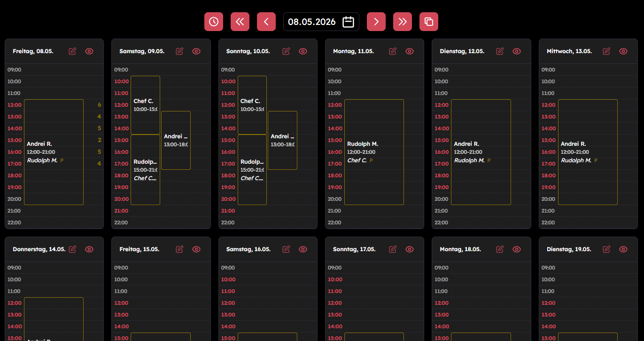644x341 pixels.
Task: Toggle the eye icon for Dienstag, 19.05.
Action: 623,249
